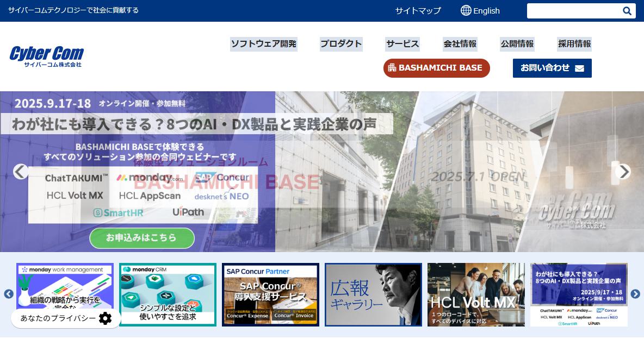Image resolution: width=644 pixels, height=339 pixels.
Task: Click the UiPath logo in hero banner
Action: (x=188, y=212)
